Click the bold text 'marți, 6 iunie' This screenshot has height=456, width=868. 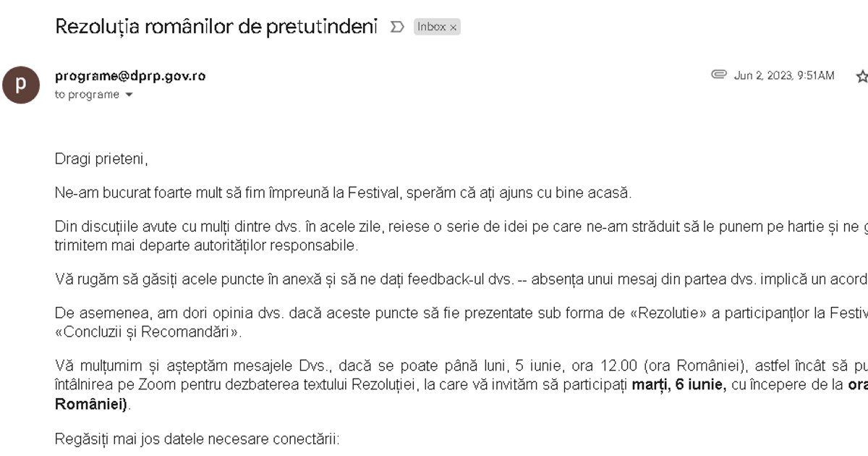coord(678,386)
